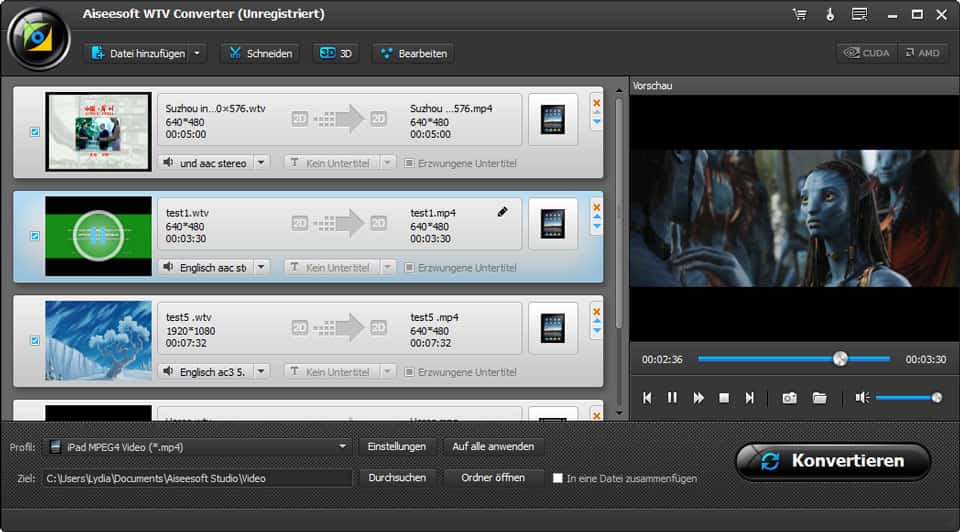Open audio track dropdown Englisch ac3

pyautogui.click(x=261, y=372)
